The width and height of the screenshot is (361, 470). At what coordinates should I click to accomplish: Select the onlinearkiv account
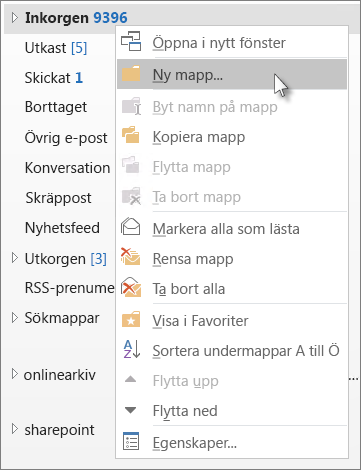[59, 375]
